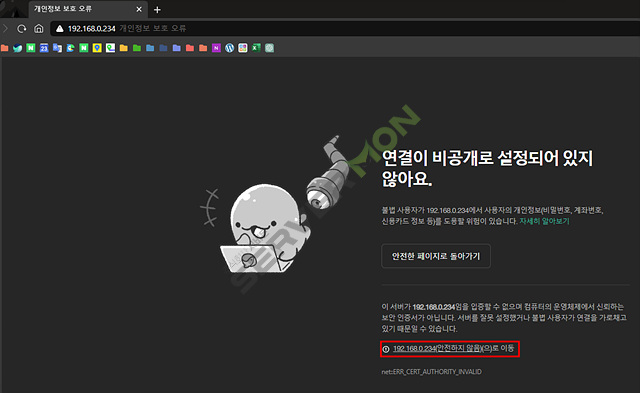This screenshot has height=393, width=640.
Task: Open the Google Translate bookmark icon
Action: click(57, 48)
